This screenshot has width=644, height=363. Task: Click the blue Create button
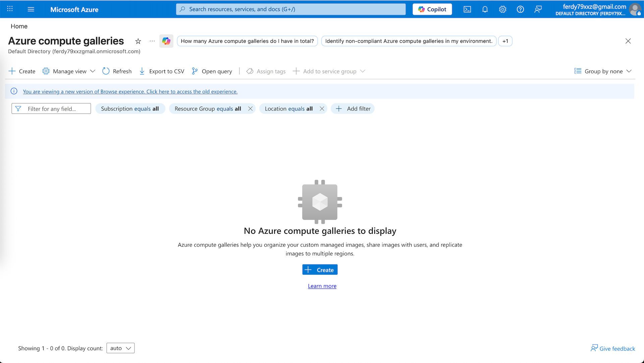320,270
